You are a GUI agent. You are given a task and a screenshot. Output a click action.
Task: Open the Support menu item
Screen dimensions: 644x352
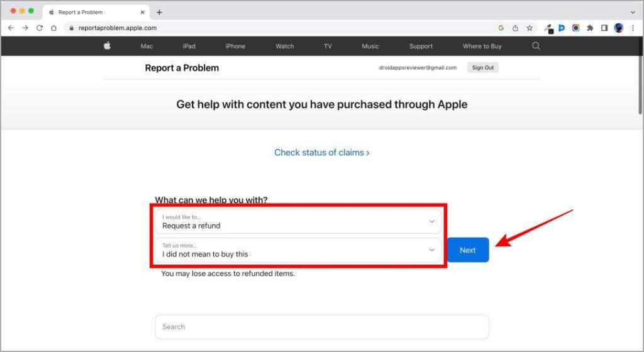(421, 47)
